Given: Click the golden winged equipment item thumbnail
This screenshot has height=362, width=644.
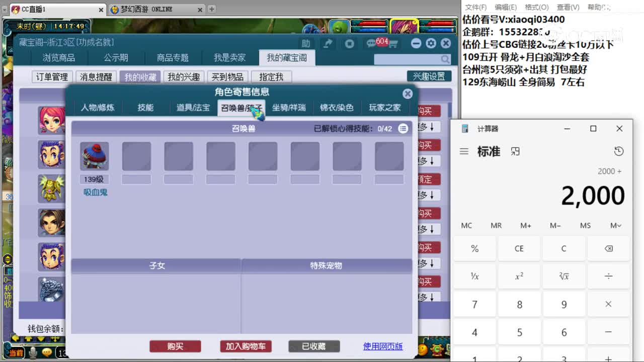Looking at the screenshot, I should point(52,188).
